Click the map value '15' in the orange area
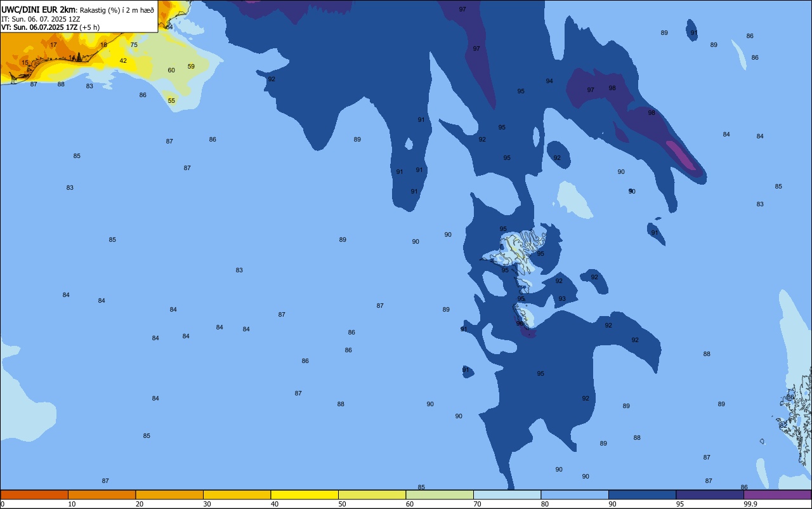 [x=25, y=62]
